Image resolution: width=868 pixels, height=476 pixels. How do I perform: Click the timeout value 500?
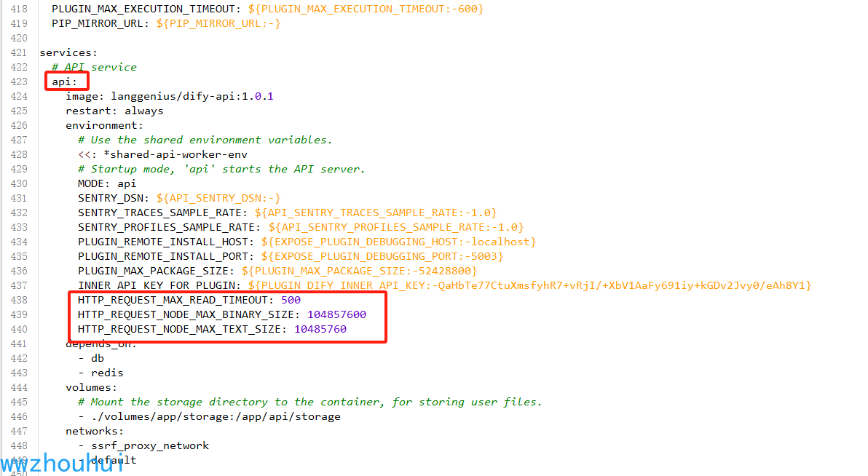coord(291,300)
